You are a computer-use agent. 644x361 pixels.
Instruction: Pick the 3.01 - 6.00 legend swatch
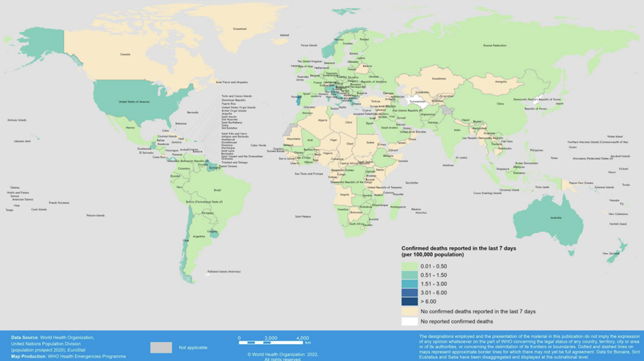pos(409,293)
